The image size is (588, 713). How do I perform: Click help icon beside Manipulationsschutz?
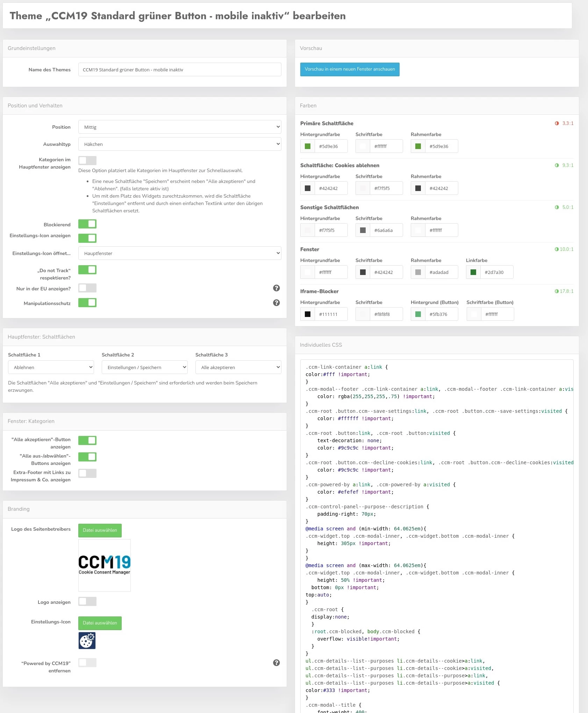(x=276, y=303)
